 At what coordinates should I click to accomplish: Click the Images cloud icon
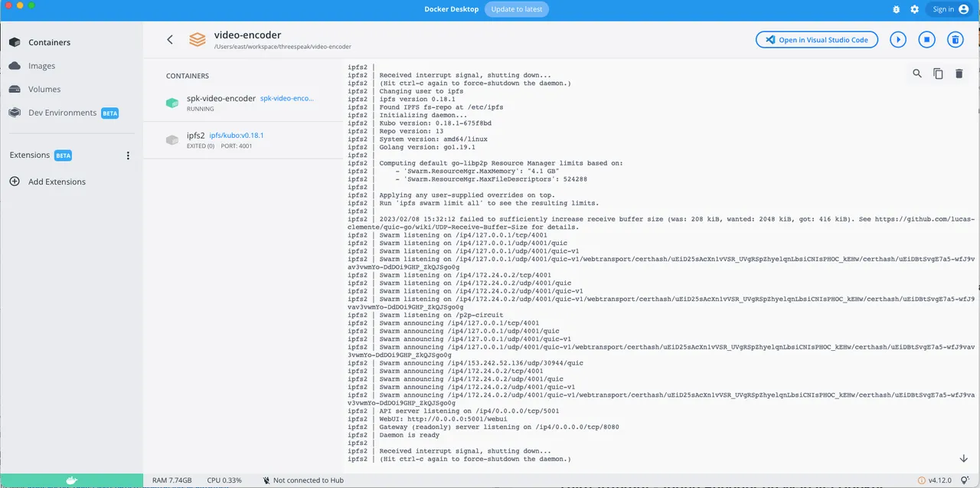(x=15, y=66)
